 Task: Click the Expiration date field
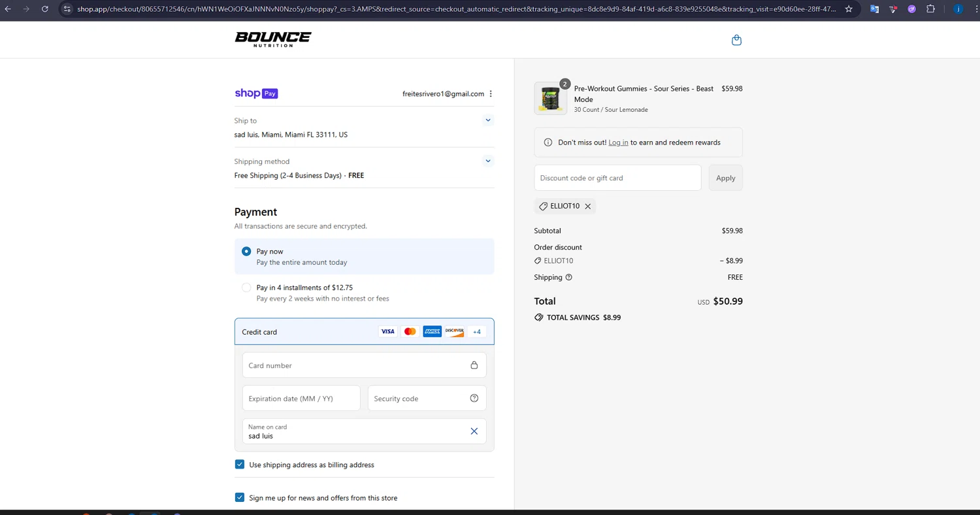pos(301,398)
